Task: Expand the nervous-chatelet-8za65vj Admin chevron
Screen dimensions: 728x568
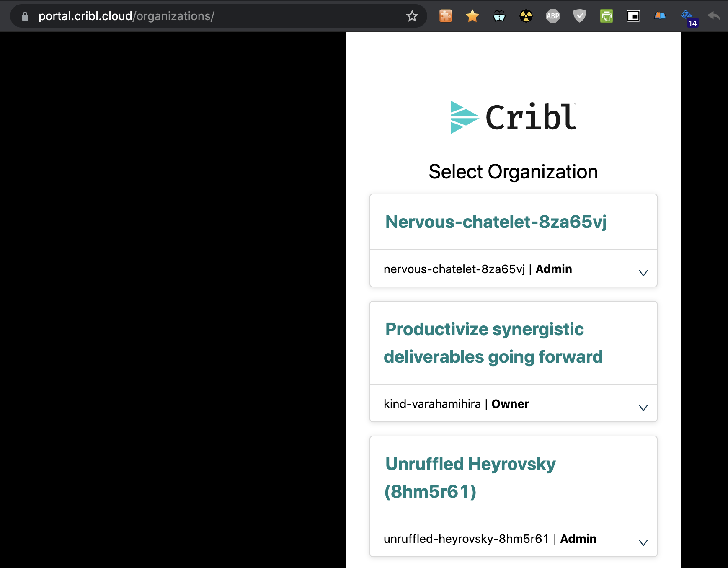Action: [x=643, y=272]
